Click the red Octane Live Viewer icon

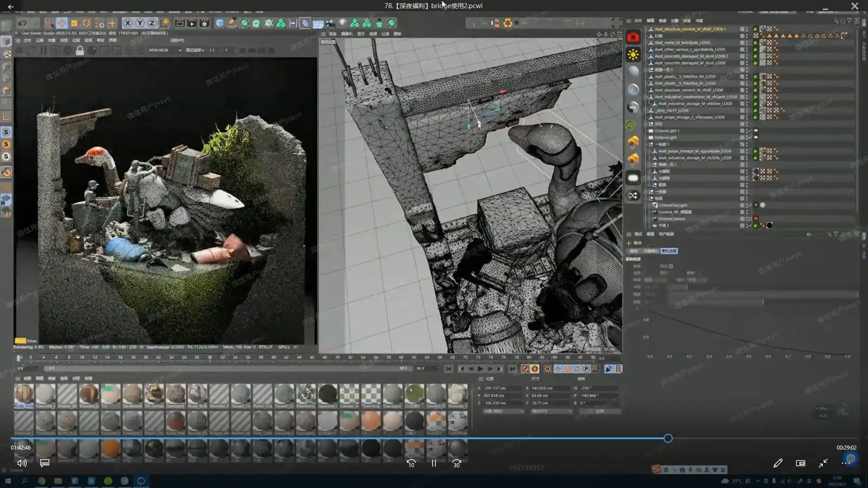tap(633, 37)
